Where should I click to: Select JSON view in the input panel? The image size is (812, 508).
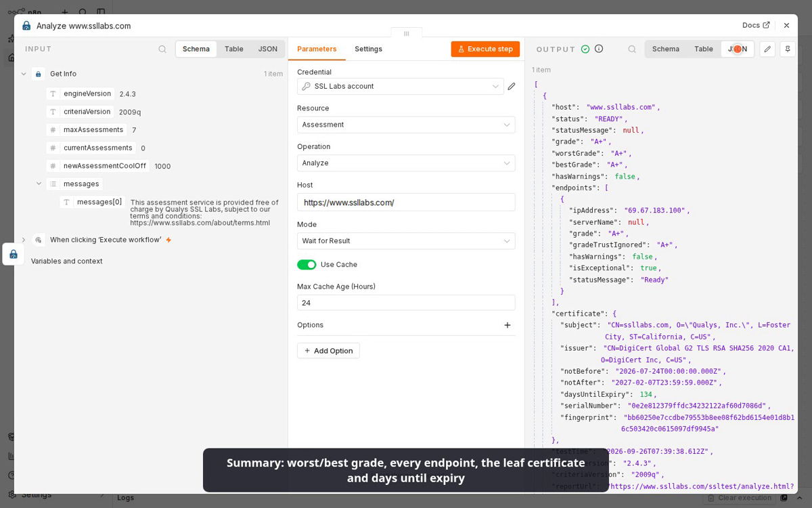point(268,49)
